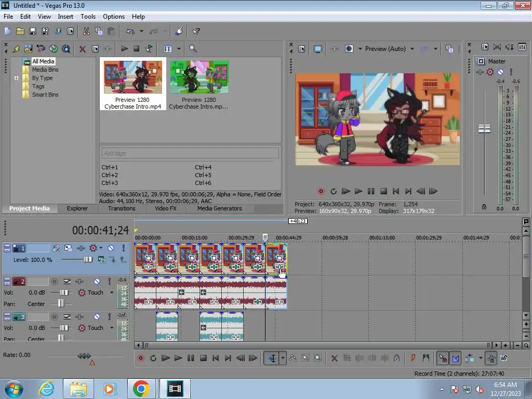The height and width of the screenshot is (399, 532).
Task: Solo video Track 1 with exclamation icon
Action: coord(123,248)
